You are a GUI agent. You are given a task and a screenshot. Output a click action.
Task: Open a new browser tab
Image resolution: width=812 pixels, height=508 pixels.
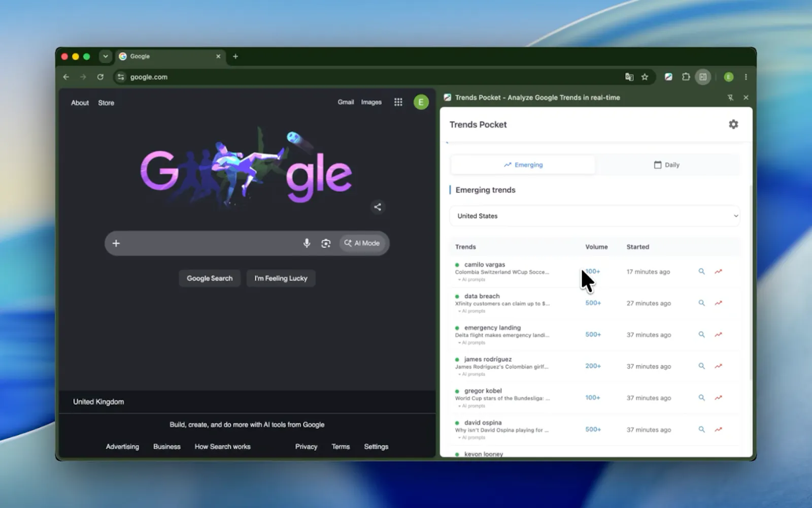[x=235, y=56]
